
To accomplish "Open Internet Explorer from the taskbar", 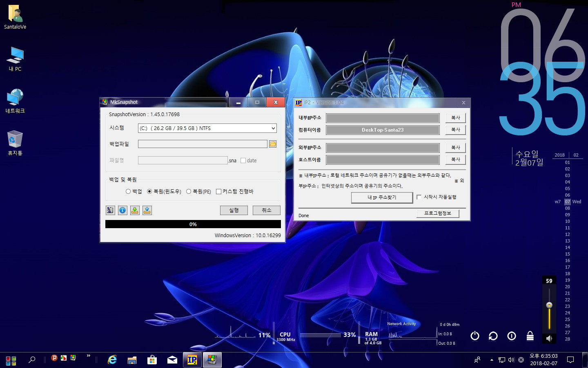I will tap(112, 360).
